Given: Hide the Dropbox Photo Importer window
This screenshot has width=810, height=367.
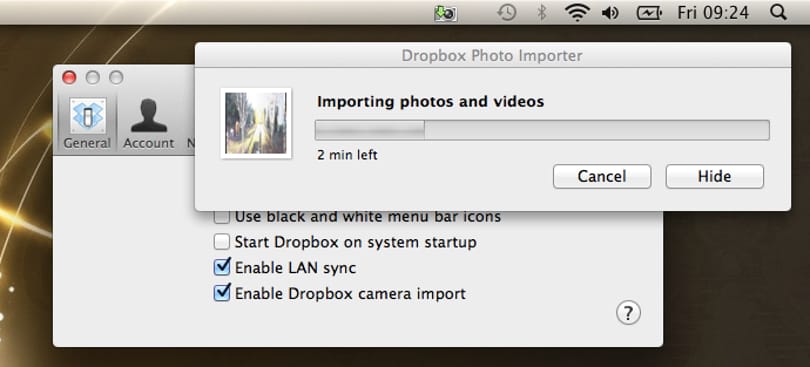Looking at the screenshot, I should pos(714,176).
